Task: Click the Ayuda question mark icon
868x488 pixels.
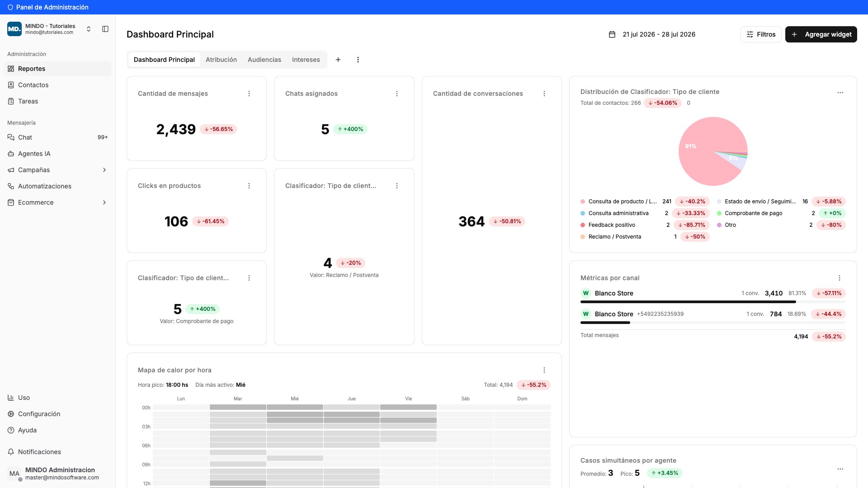Action: [11, 430]
